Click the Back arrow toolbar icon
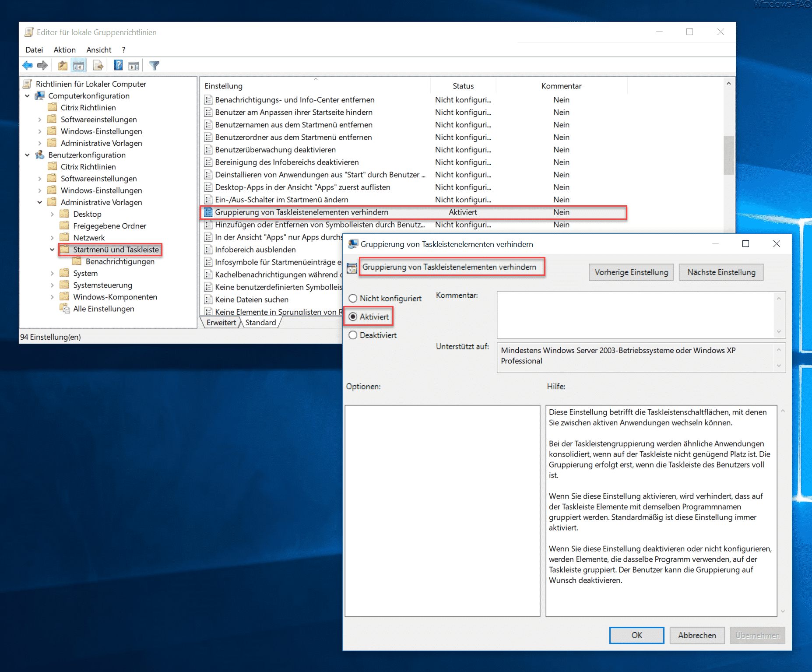 click(x=27, y=66)
